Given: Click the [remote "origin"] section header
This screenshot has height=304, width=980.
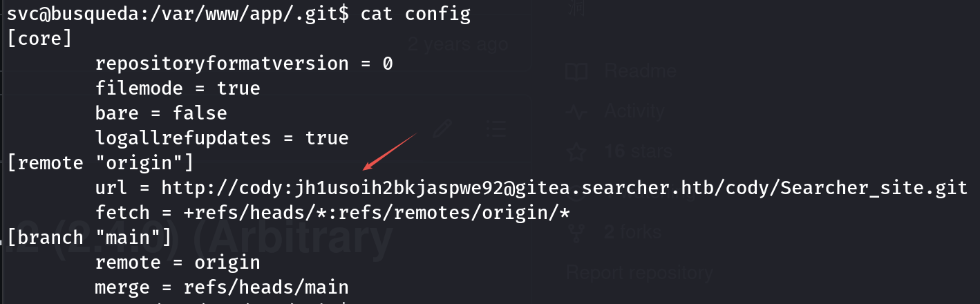Looking at the screenshot, I should [x=100, y=163].
